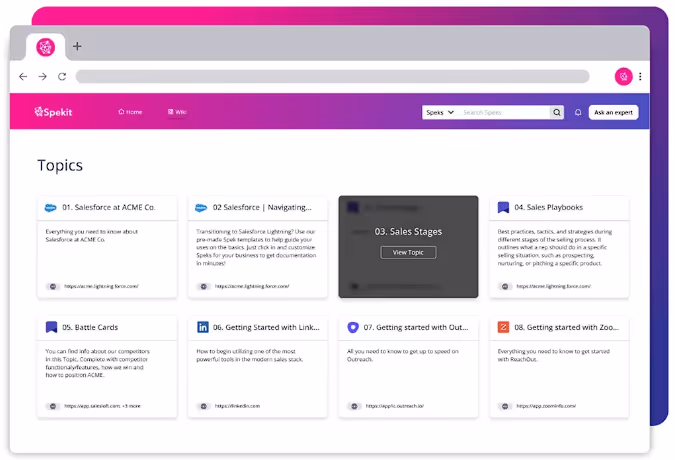Screen dimensions: 675x460
Task: Click outreach.io URL on topic 07
Action: (x=395, y=406)
